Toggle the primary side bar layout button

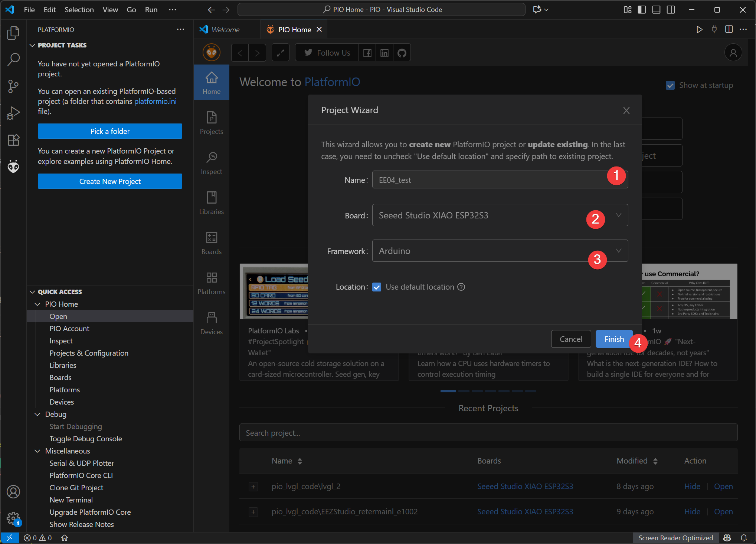tap(642, 10)
